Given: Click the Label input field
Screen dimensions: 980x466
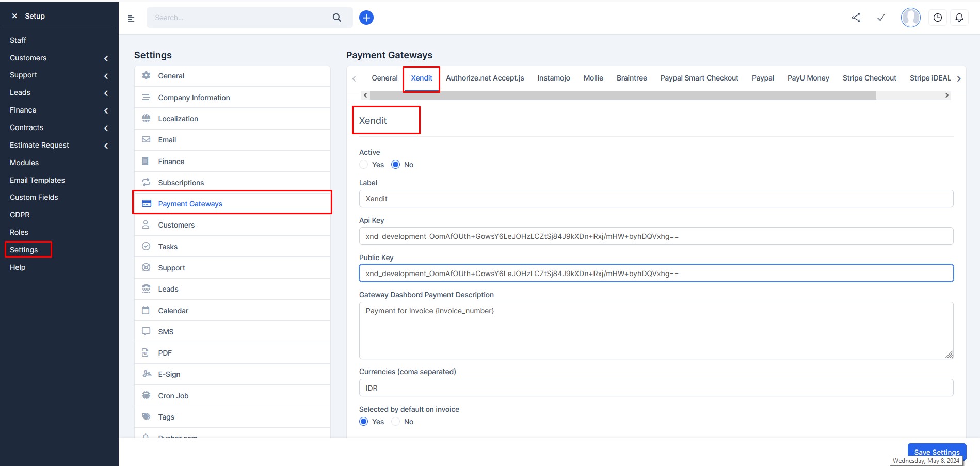Looking at the screenshot, I should coord(656,199).
